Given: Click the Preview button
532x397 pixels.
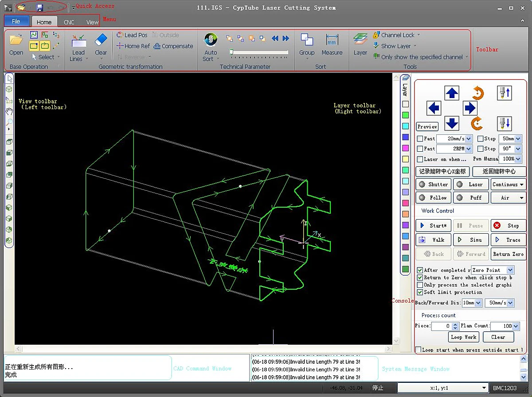Looking at the screenshot, I should point(427,126).
